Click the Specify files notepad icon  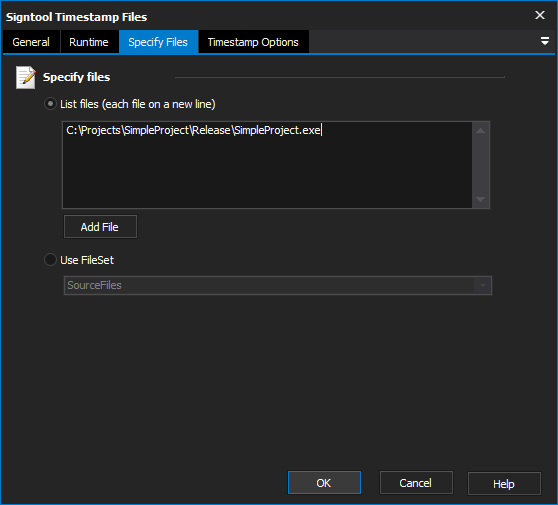coord(26,77)
